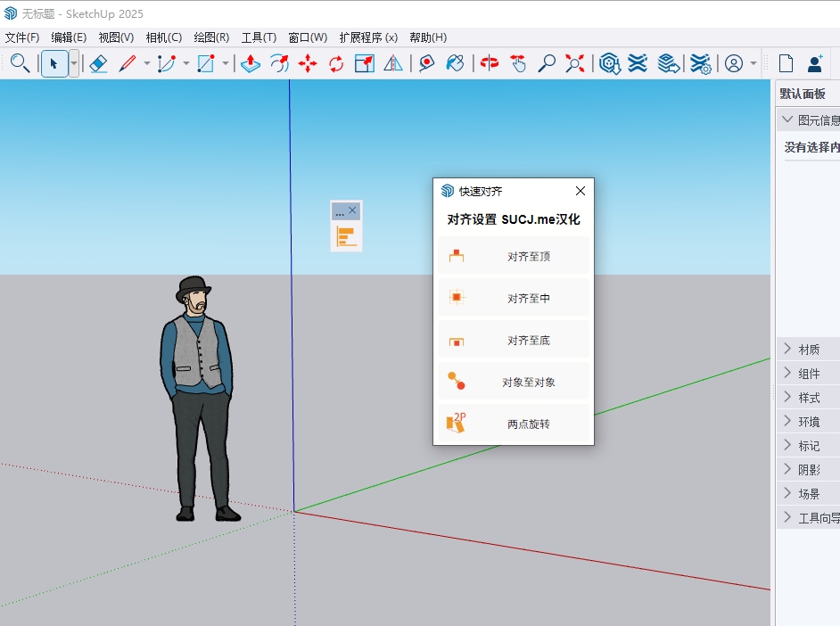This screenshot has width=840, height=626.
Task: Click the 默认面板 tray title
Action: pyautogui.click(x=802, y=94)
